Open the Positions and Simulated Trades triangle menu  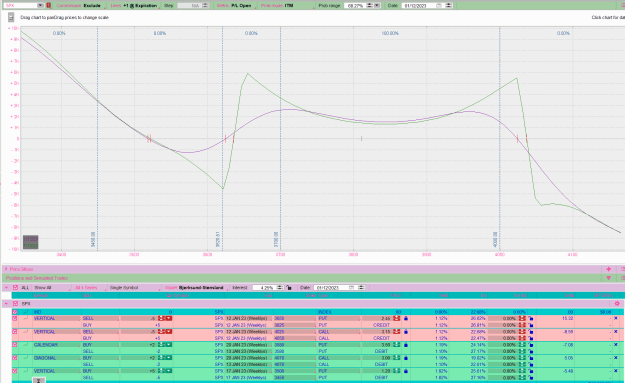tap(609, 278)
